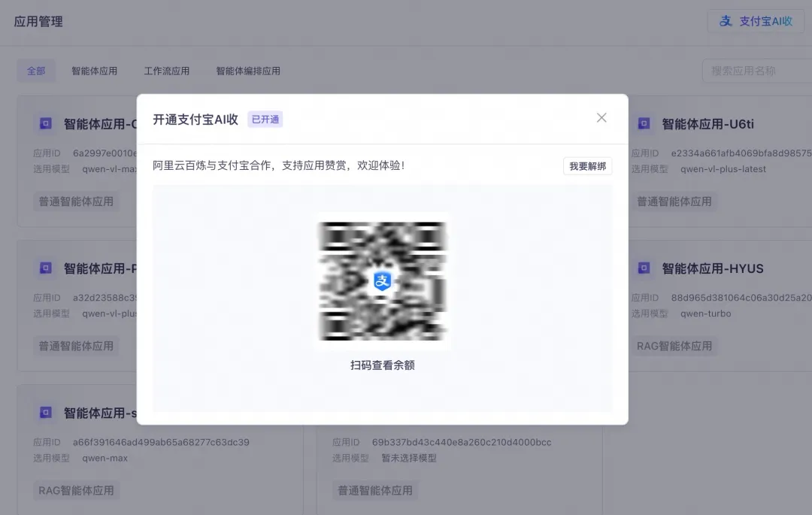Screen dimensions: 812x515
Task: Close the 开通支付宝AI收 dialog
Action: pos(601,118)
